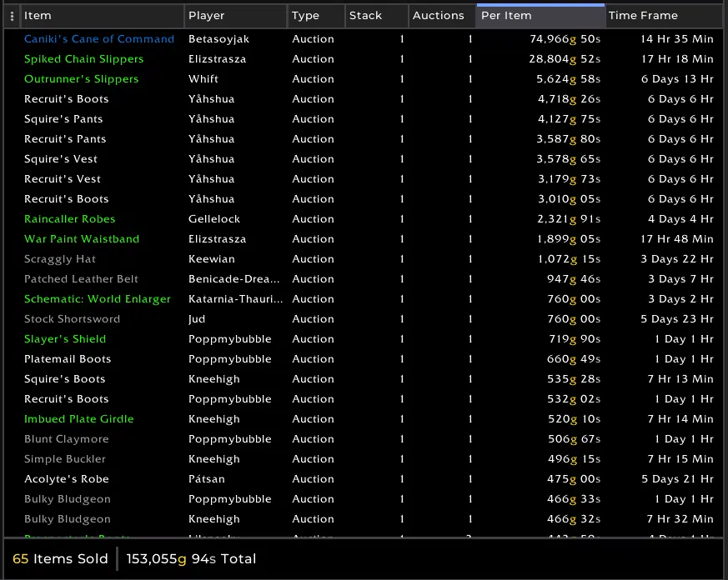This screenshot has width=728, height=580.
Task: Click the Outrunner's Slippers entry
Action: pos(81,79)
